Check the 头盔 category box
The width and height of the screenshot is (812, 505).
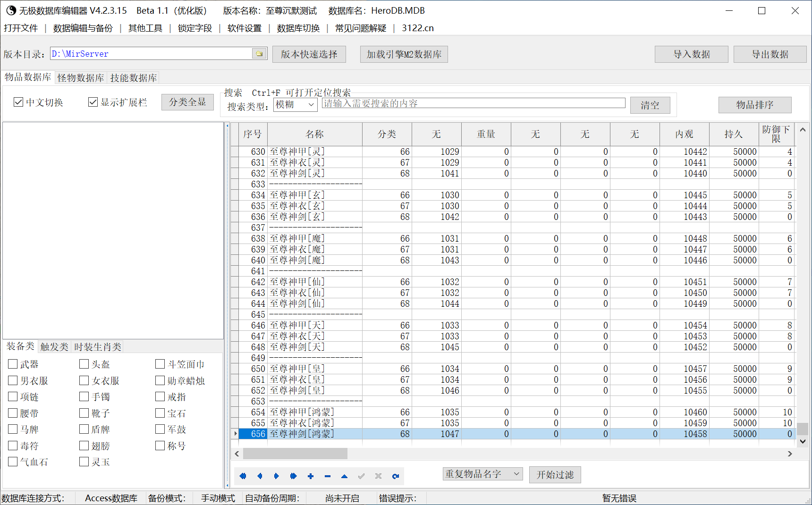point(84,364)
